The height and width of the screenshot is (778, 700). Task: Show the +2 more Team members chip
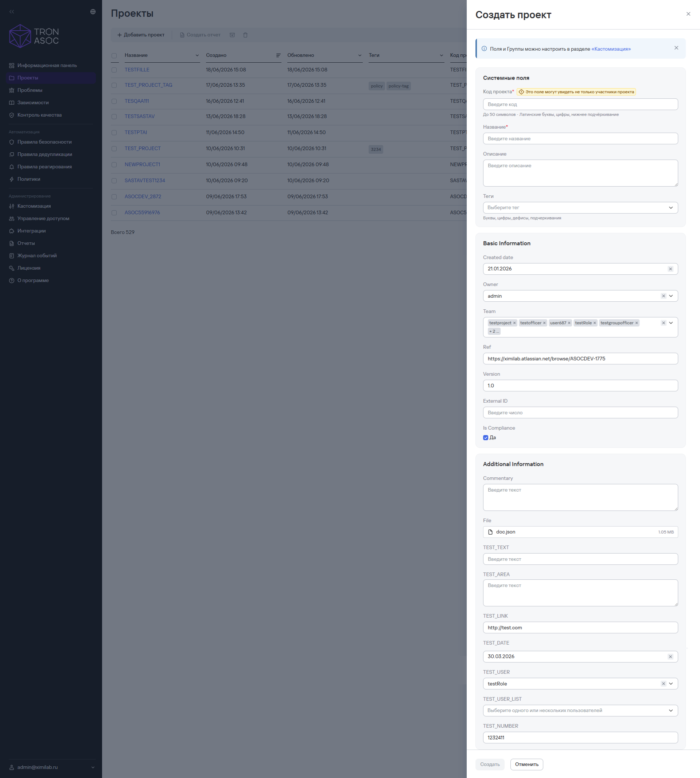(494, 331)
